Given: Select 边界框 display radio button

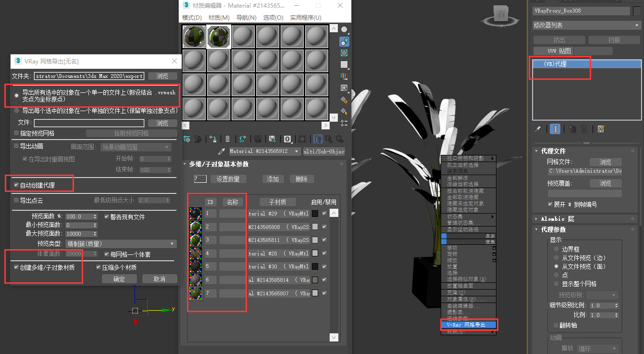Looking at the screenshot, I should click(557, 249).
